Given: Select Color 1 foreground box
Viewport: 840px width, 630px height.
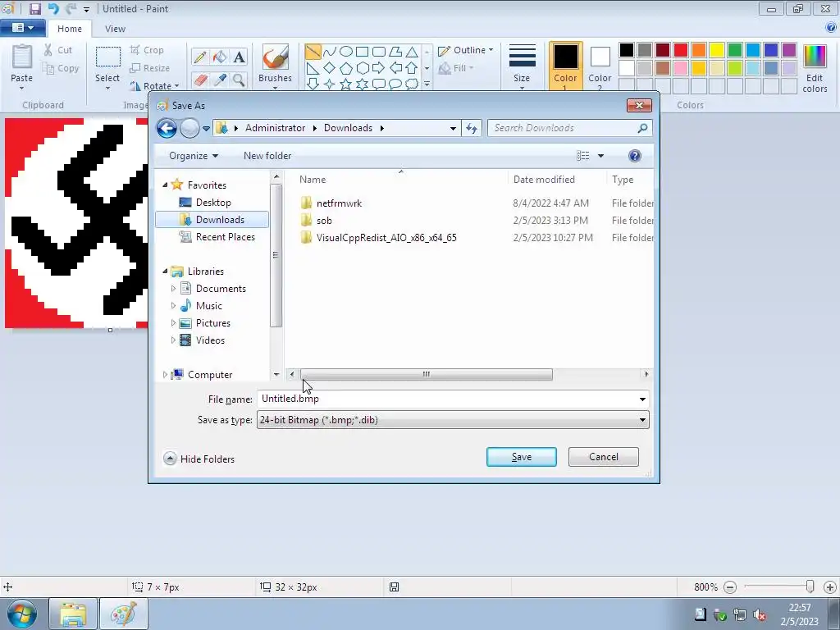Looking at the screenshot, I should [565, 66].
